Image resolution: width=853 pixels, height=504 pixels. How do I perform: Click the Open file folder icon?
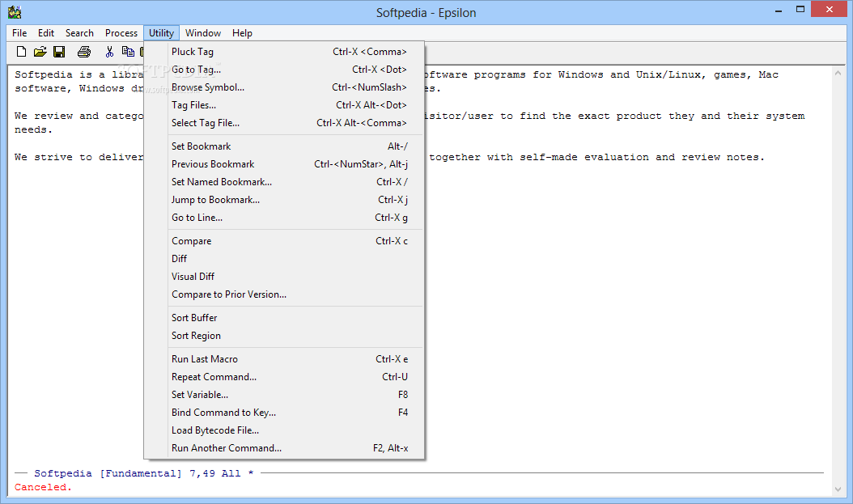point(40,52)
